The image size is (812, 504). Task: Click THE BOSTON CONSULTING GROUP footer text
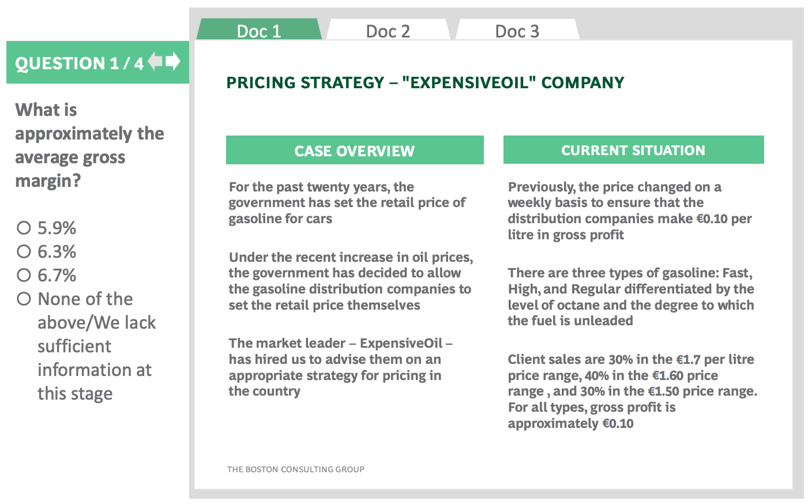(x=296, y=469)
